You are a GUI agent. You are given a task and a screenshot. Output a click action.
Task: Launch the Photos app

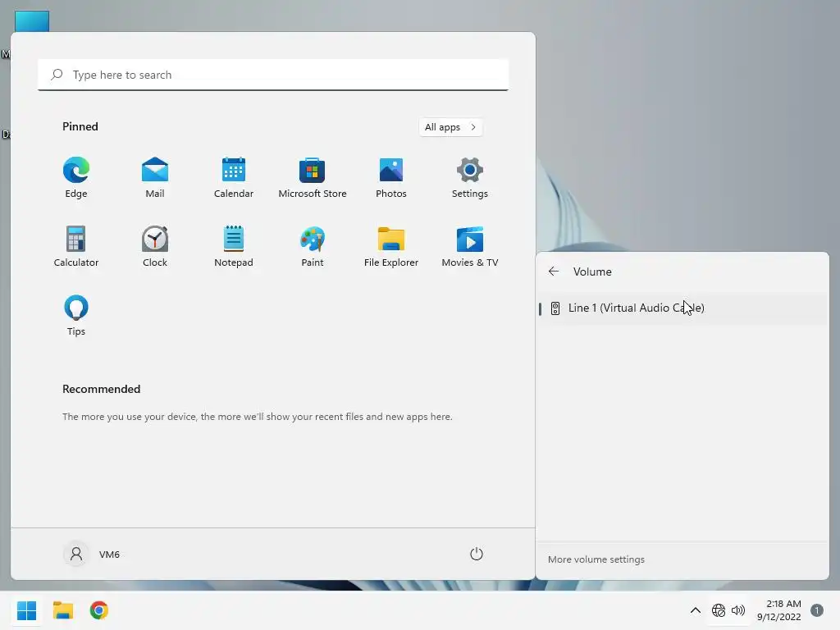[391, 178]
